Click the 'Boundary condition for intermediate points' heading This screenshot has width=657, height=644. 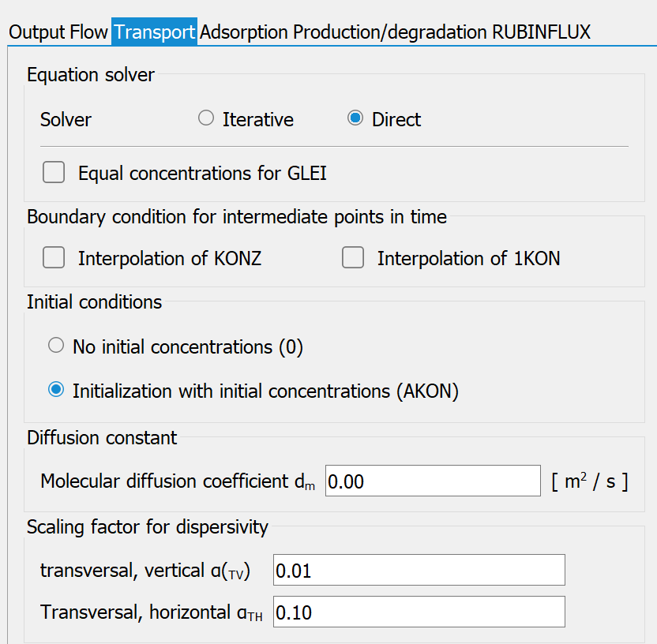[x=237, y=217]
